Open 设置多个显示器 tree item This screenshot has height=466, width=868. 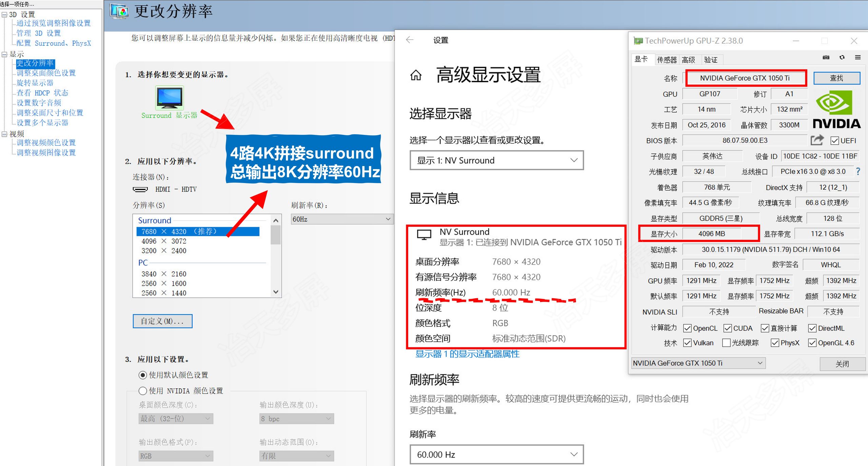[x=42, y=123]
